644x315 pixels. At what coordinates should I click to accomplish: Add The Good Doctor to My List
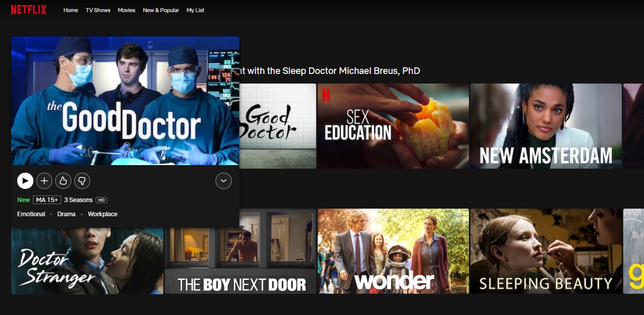45,181
